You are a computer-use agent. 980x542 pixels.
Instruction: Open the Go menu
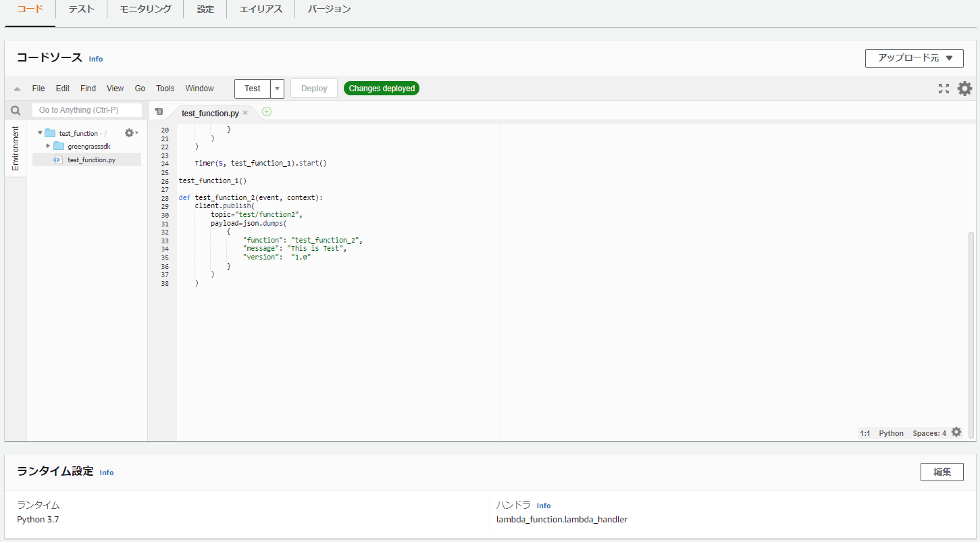click(140, 89)
